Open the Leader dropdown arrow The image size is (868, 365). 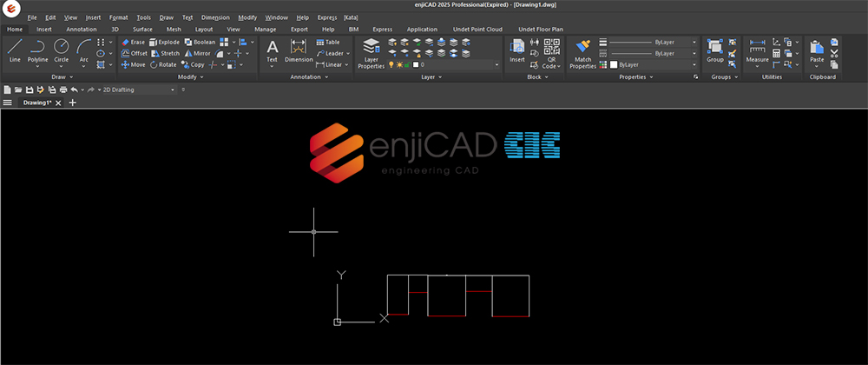(348, 54)
